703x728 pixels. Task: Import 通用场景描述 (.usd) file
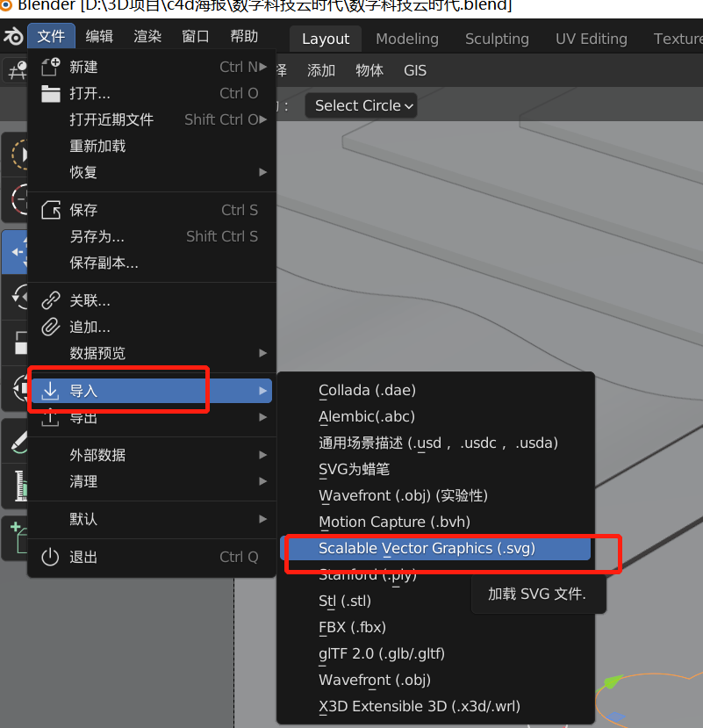point(435,443)
